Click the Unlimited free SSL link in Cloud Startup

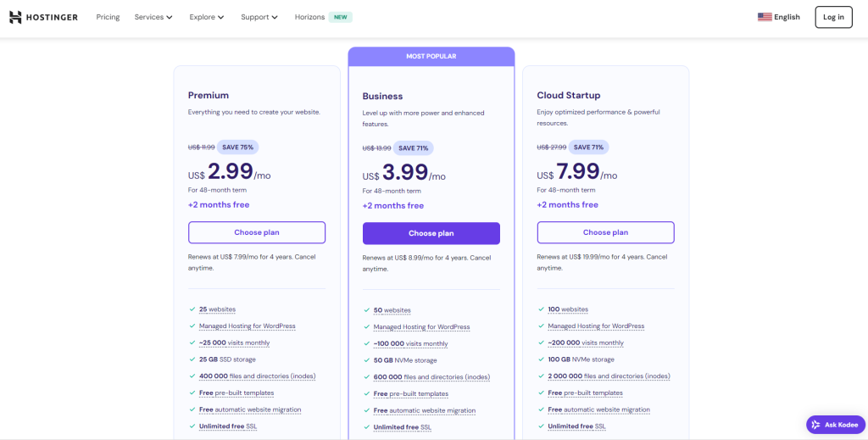[x=576, y=426]
